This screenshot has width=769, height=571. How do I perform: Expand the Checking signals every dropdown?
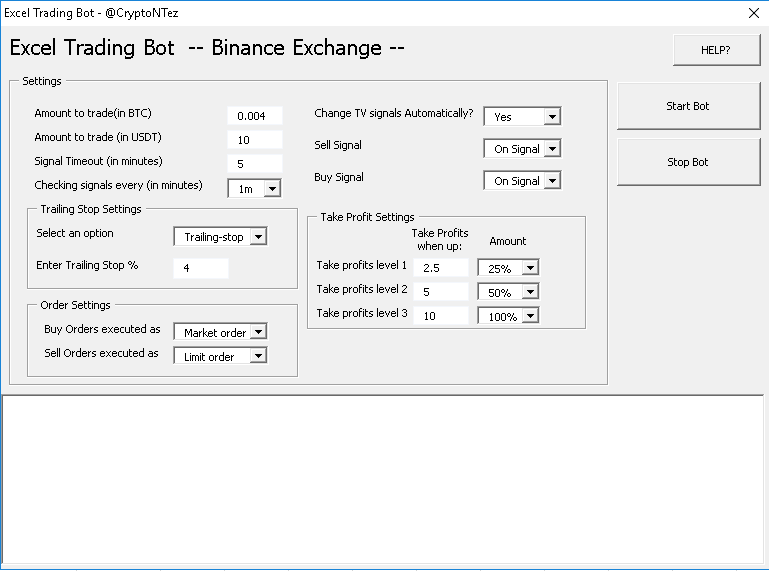tap(272, 188)
